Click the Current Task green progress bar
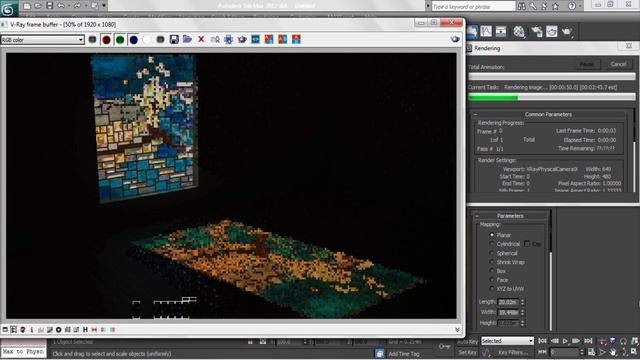 (552, 97)
